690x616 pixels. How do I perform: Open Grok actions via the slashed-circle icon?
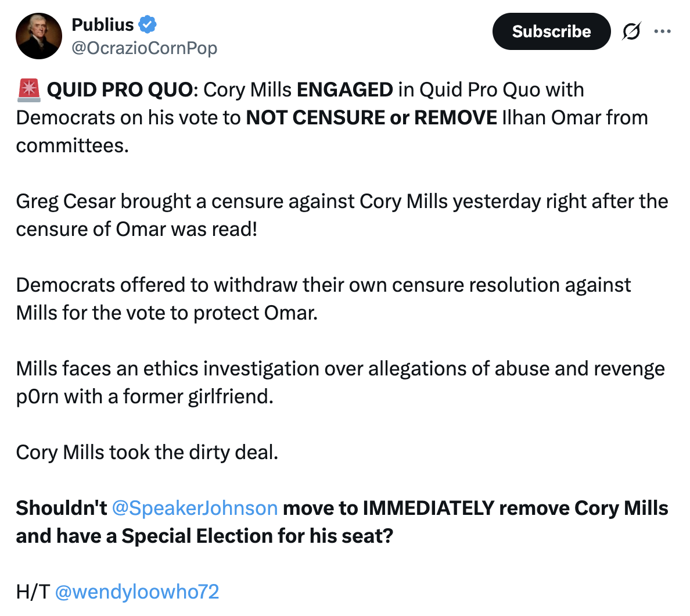click(631, 31)
